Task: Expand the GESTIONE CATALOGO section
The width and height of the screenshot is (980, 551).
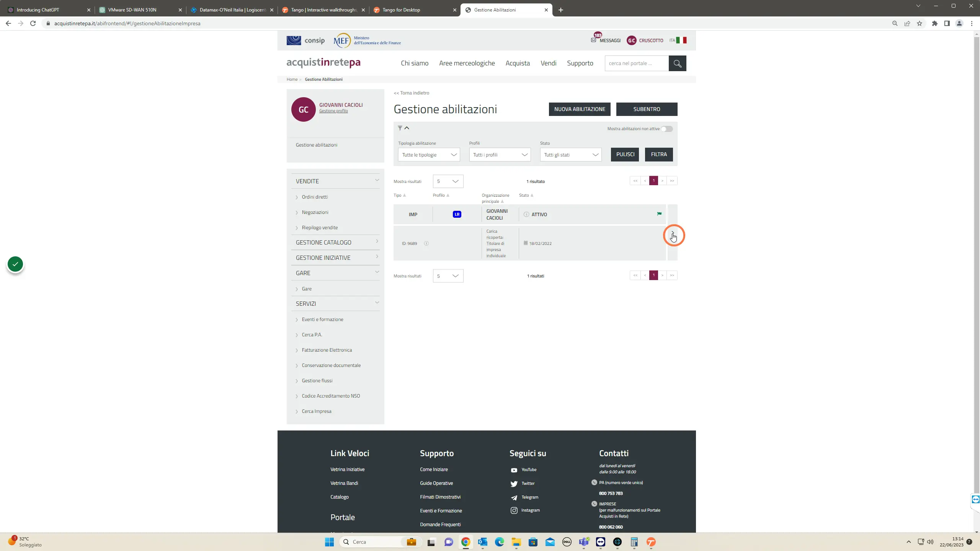Action: [377, 241]
